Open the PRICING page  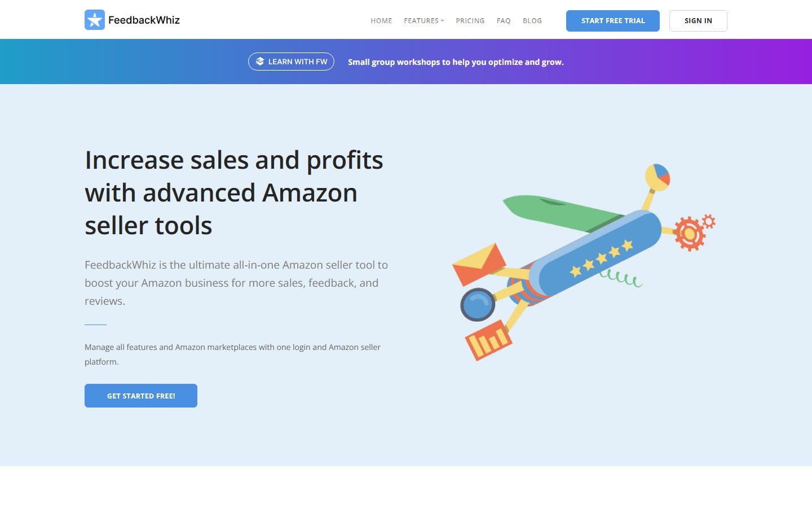pyautogui.click(x=470, y=20)
